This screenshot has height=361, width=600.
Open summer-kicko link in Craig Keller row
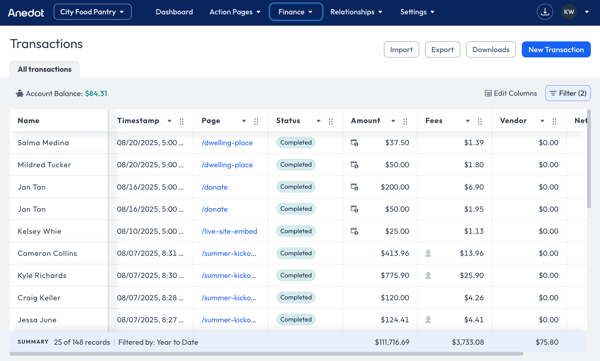(x=229, y=298)
